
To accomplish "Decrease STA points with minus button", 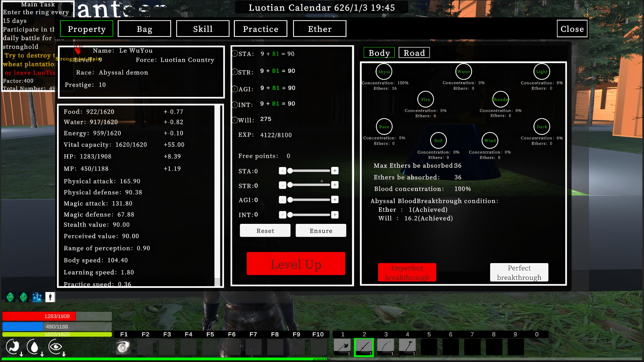I will (282, 171).
